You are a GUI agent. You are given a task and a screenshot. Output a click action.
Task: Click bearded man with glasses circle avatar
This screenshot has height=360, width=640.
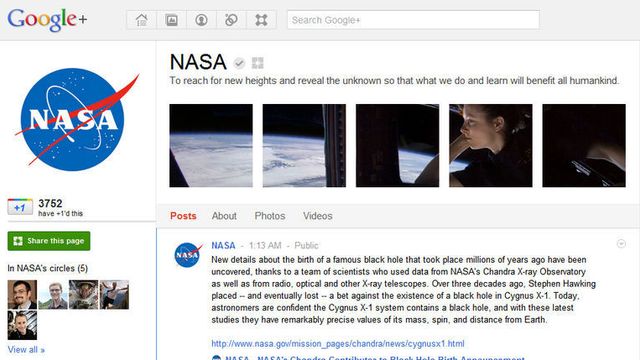pos(22,294)
